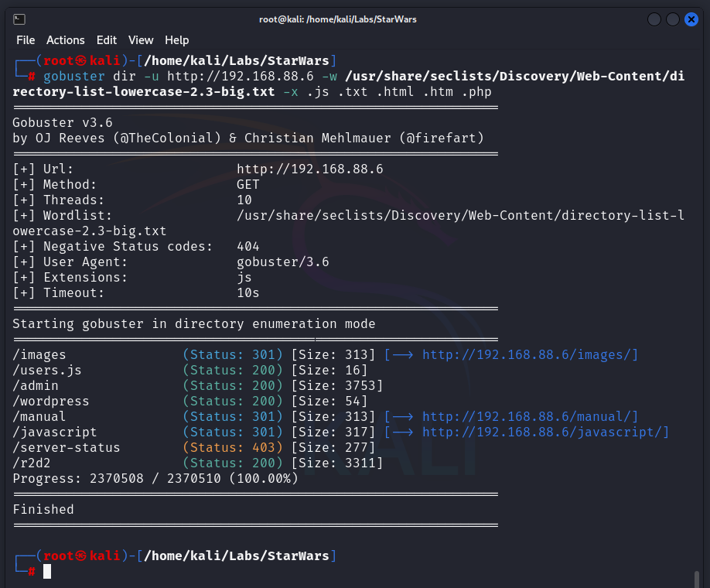Minimize the terminal window
Viewport: 710px width, 588px height.
point(654,19)
